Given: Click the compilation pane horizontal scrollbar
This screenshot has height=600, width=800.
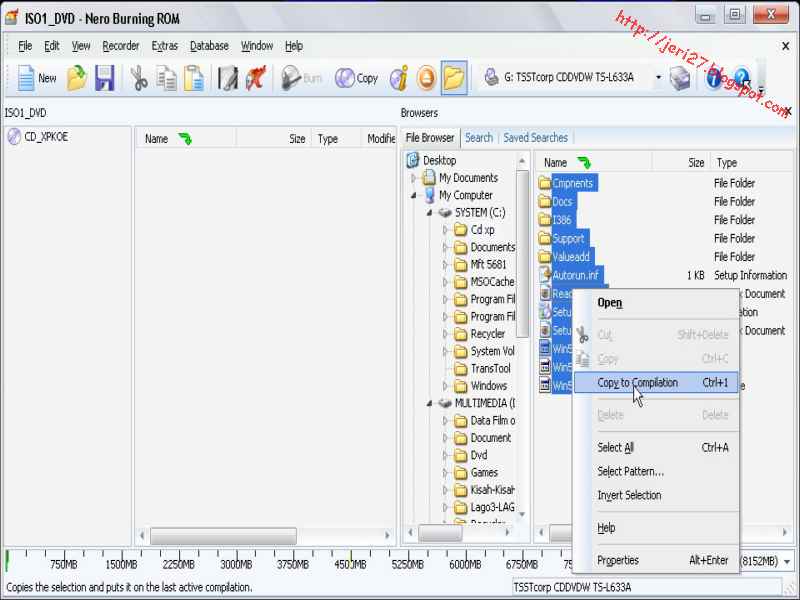Looking at the screenshot, I should (223, 536).
